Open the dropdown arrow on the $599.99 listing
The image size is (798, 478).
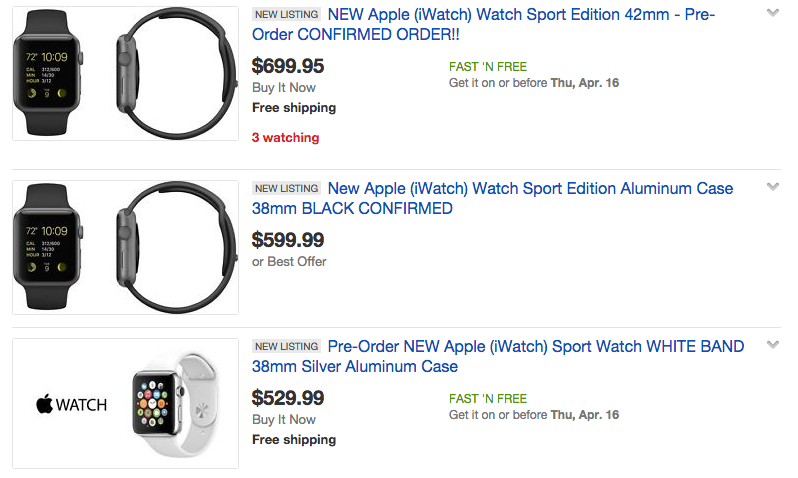point(772,187)
